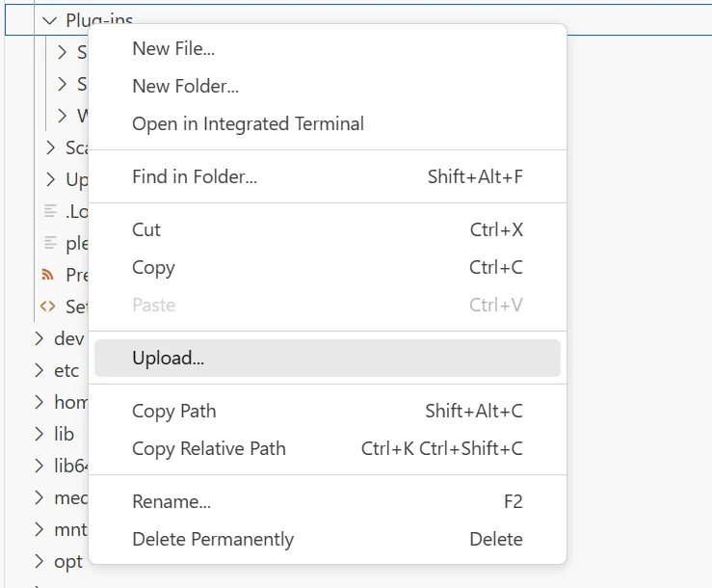Expand the dev folder chevron
This screenshot has height=588, width=712.
(39, 338)
